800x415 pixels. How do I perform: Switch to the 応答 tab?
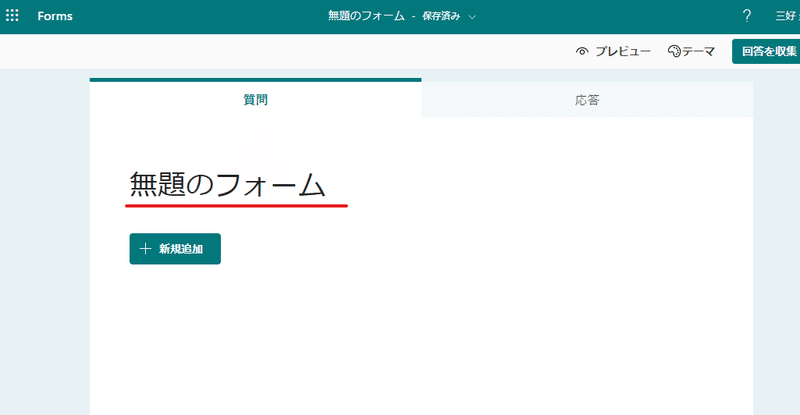click(587, 100)
